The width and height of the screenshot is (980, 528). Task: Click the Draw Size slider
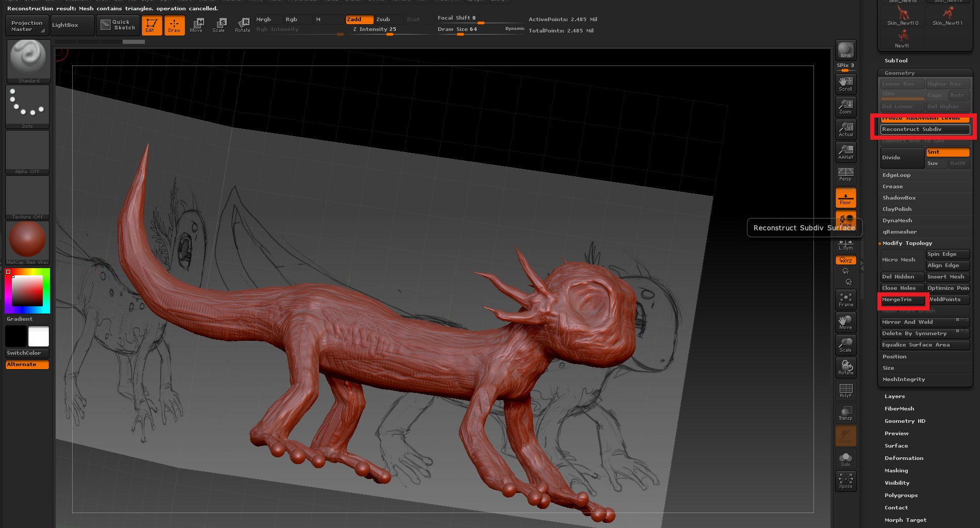458,30
